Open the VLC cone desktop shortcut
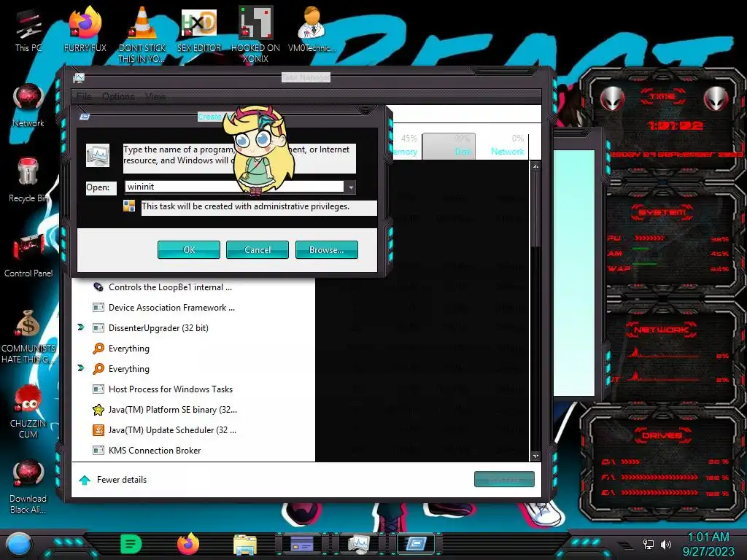 pyautogui.click(x=142, y=34)
